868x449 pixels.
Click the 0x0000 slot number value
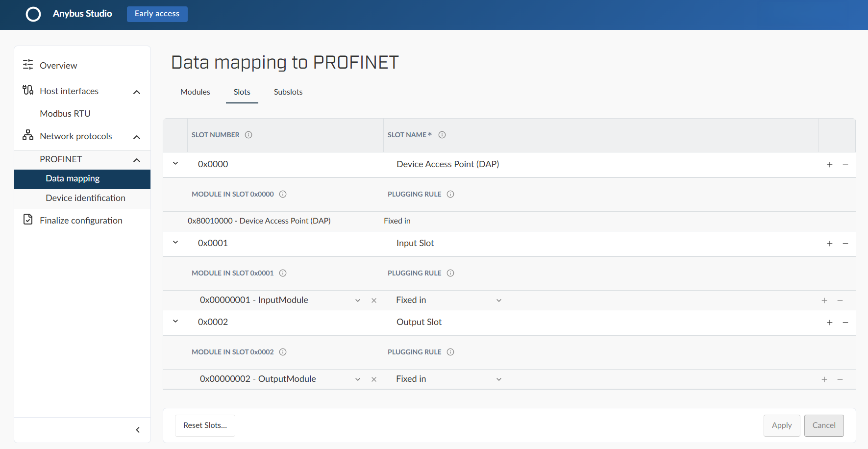(x=213, y=164)
